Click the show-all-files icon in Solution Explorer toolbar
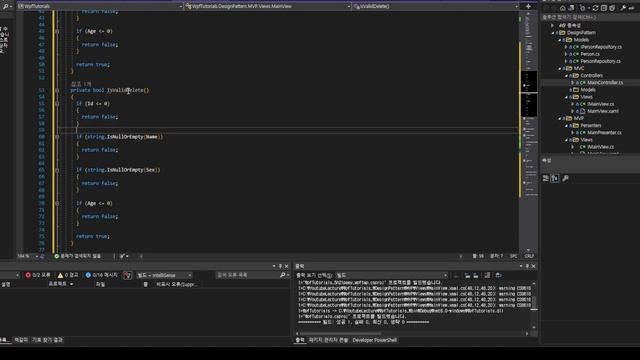The image size is (640, 360). point(612,8)
